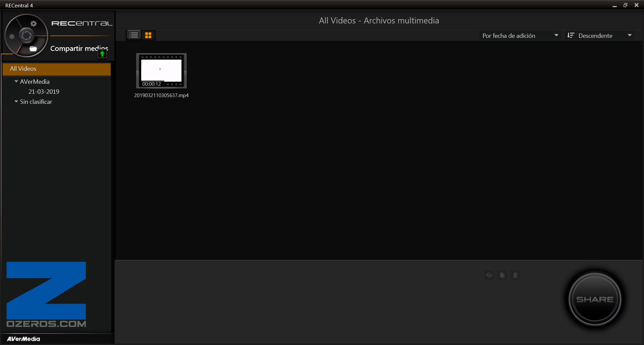Switch to thumbnail grid view
The image size is (644, 345).
tap(148, 35)
